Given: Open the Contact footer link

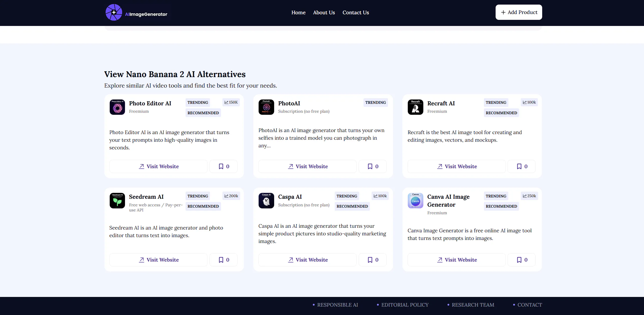Looking at the screenshot, I should (x=530, y=305).
